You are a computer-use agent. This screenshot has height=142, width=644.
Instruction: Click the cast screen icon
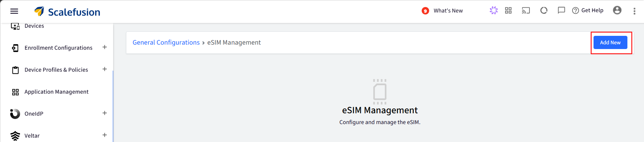[526, 10]
